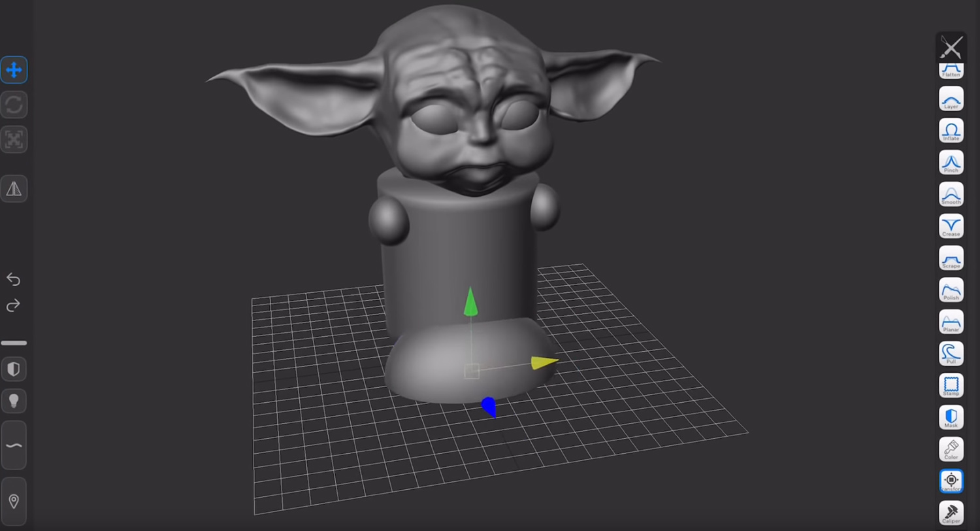The height and width of the screenshot is (531, 980).
Task: Activate the Polish brush
Action: (x=951, y=290)
